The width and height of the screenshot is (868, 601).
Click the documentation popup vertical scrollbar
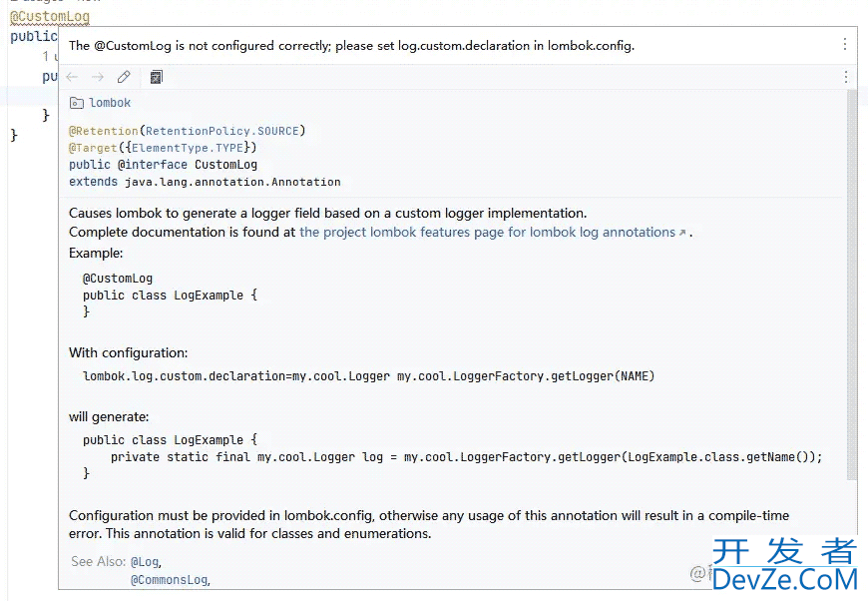click(852, 286)
